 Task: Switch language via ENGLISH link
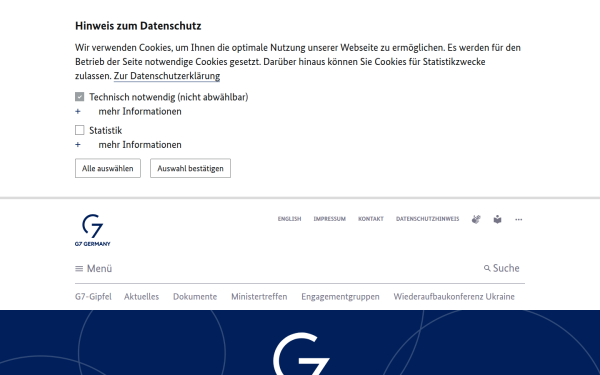click(x=289, y=219)
